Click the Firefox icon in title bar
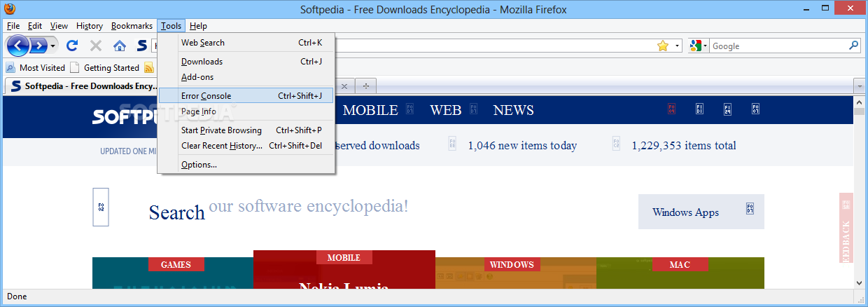868x307 pixels. 9,9
